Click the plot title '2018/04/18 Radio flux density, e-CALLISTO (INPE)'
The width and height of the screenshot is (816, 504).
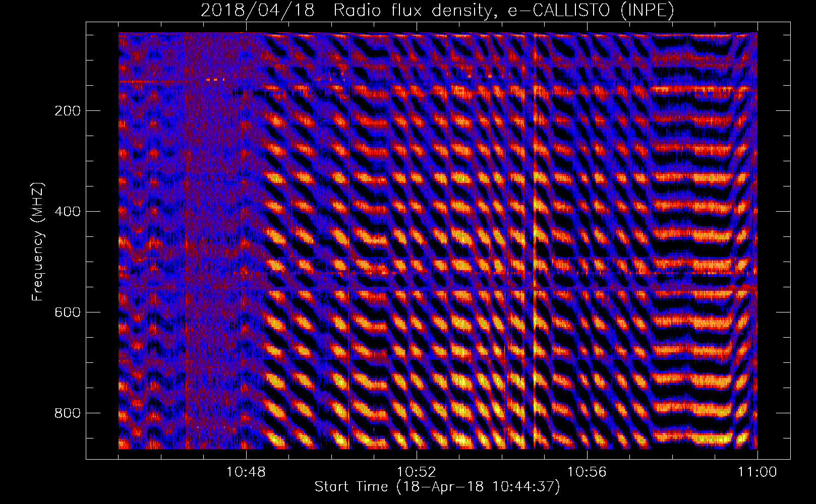pos(437,10)
